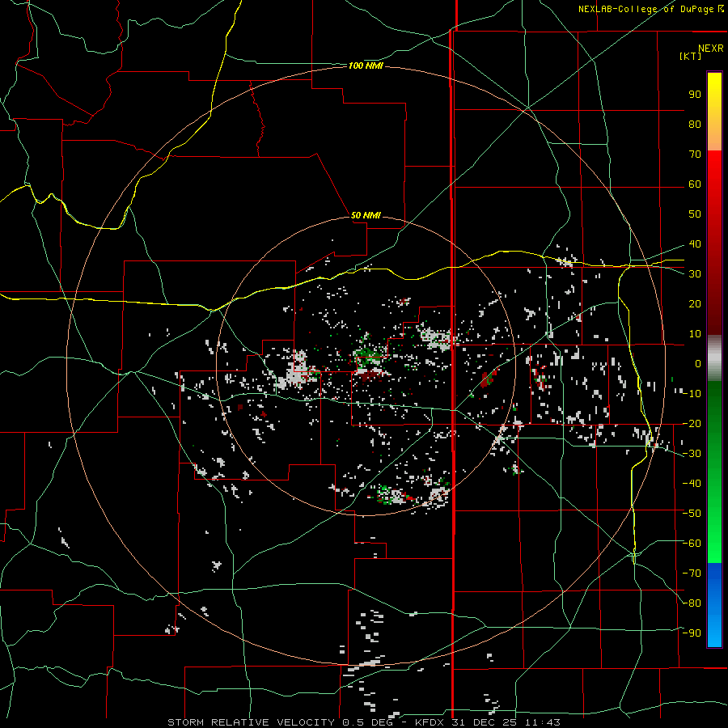Image resolution: width=728 pixels, height=728 pixels.
Task: Click the STORM RELATIVE VELOCITY caption text
Action: pyautogui.click(x=251, y=722)
